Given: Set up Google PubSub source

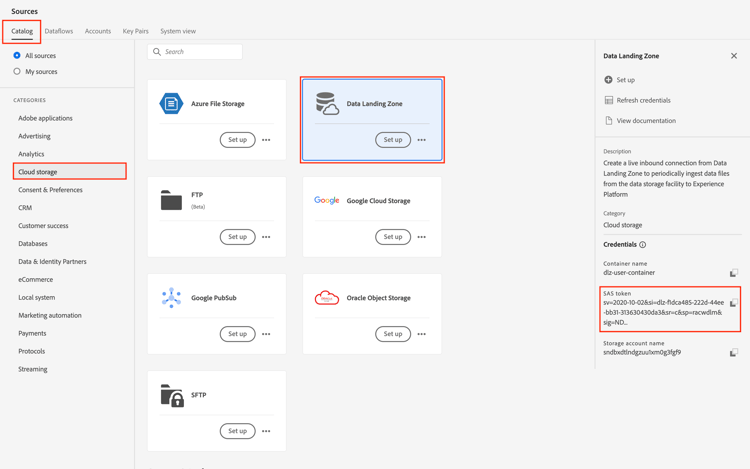Looking at the screenshot, I should click(x=237, y=334).
